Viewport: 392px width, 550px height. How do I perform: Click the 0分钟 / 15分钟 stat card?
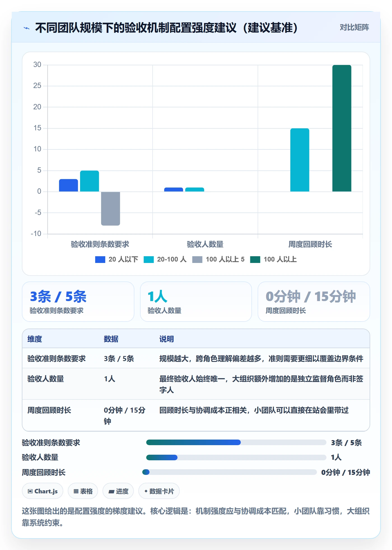pos(314,302)
